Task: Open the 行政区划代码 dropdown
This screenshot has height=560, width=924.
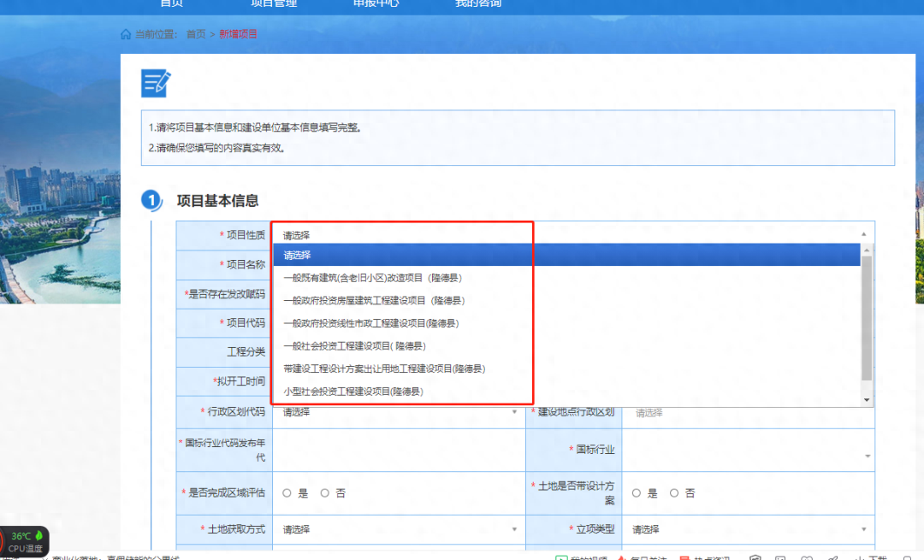Action: pos(399,412)
